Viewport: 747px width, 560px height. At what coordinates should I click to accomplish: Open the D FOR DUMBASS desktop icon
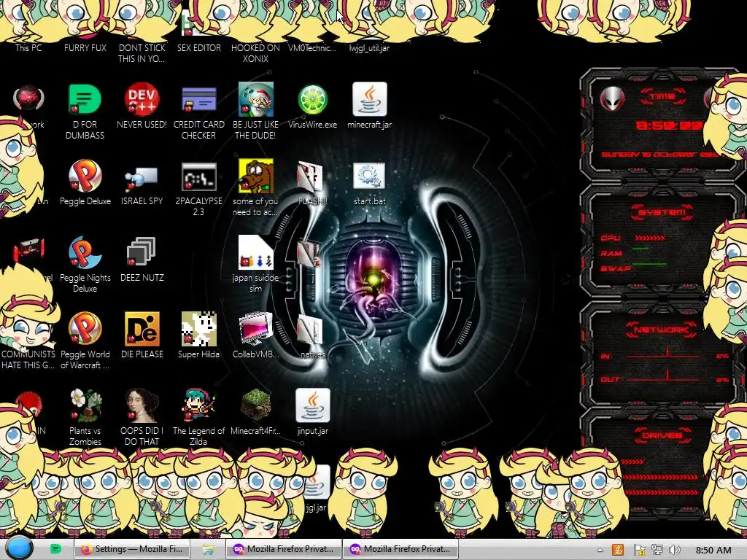[x=85, y=99]
